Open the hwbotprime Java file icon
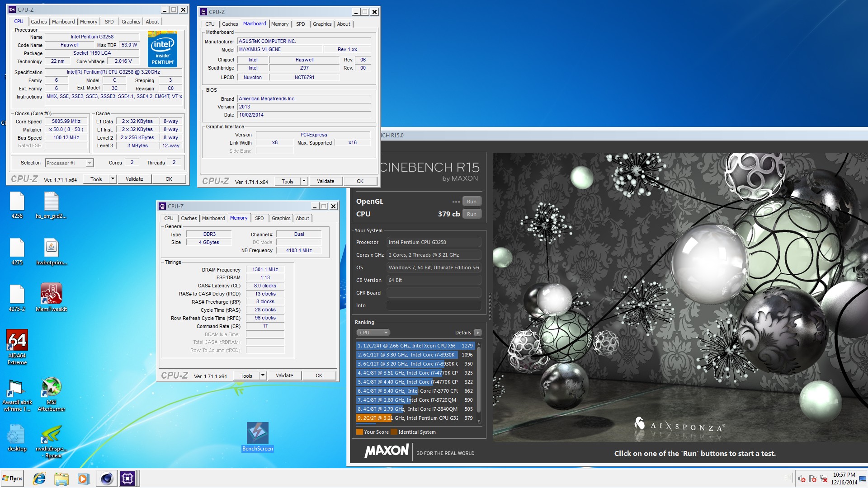This screenshot has width=868, height=488. 51,252
